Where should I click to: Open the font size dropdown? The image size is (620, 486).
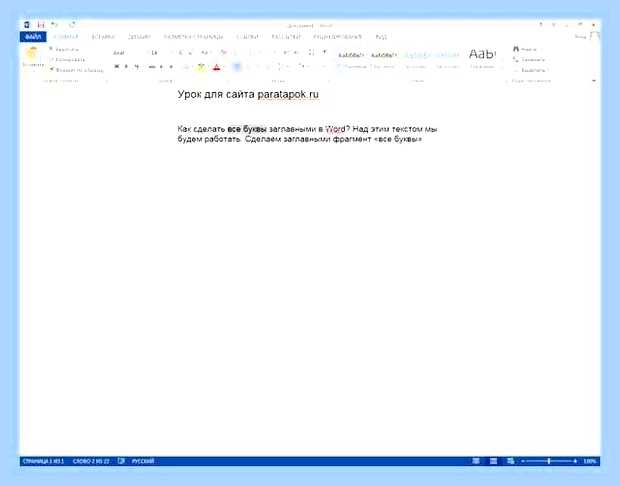point(155,53)
